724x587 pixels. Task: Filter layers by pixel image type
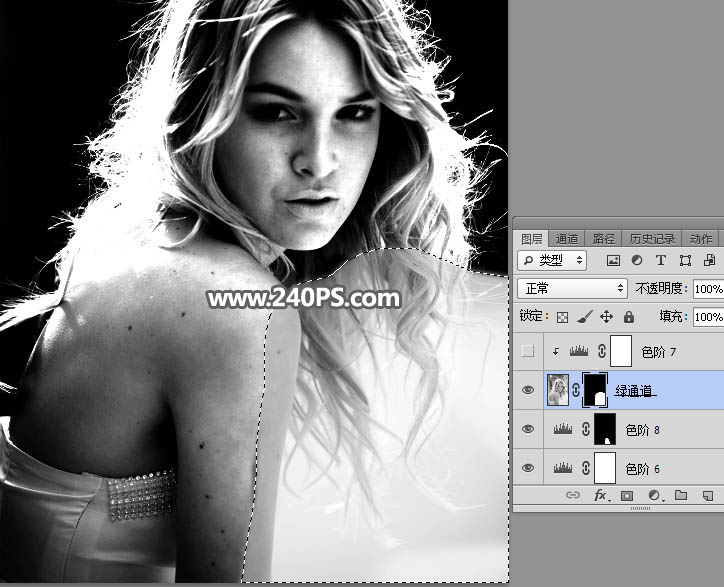pos(613,260)
